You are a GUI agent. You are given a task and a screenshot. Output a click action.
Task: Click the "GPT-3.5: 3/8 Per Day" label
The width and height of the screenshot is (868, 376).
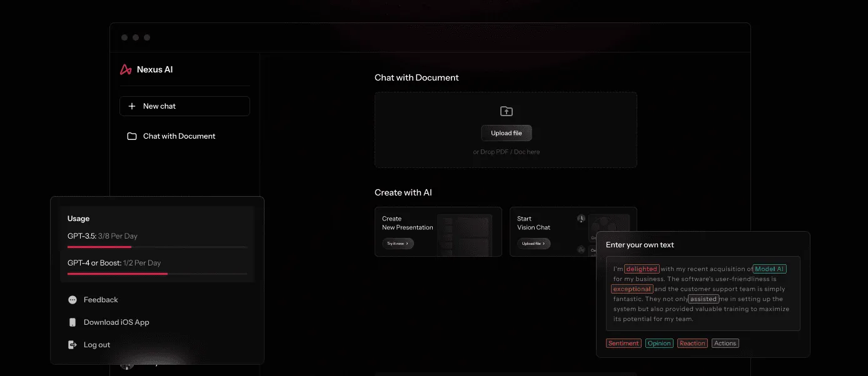pyautogui.click(x=103, y=236)
